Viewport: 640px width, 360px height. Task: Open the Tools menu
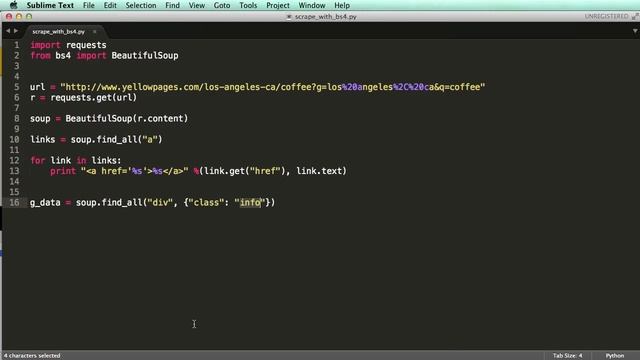(248, 5)
